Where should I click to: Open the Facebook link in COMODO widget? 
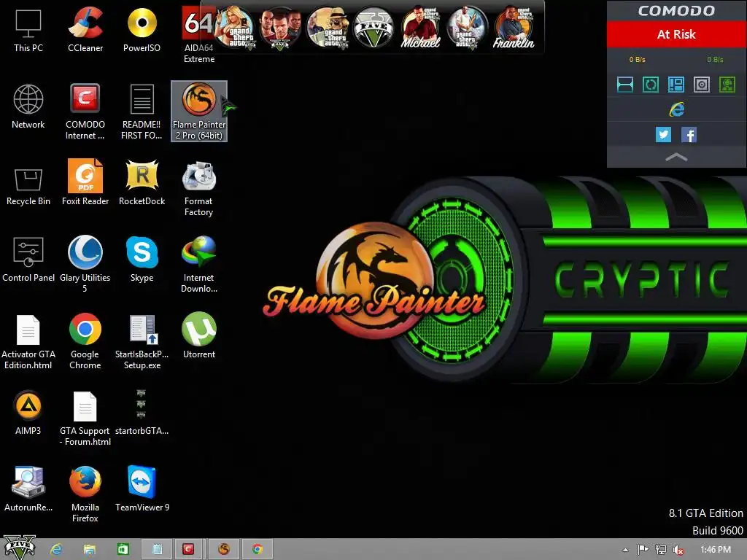pyautogui.click(x=689, y=135)
